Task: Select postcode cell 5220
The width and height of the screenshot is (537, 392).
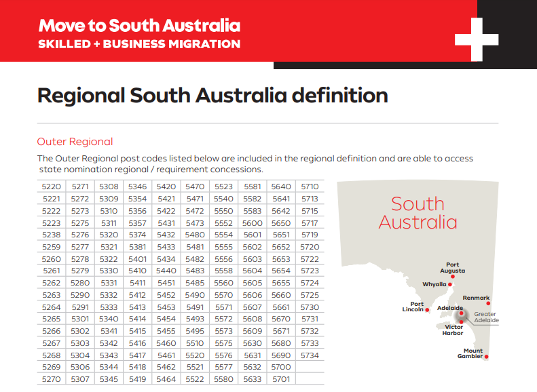Action: tap(52, 187)
